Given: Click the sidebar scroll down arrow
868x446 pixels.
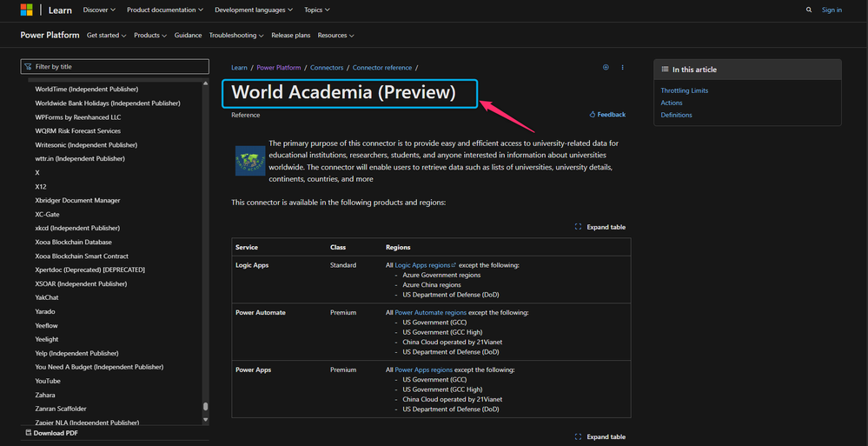Looking at the screenshot, I should coord(206,420).
